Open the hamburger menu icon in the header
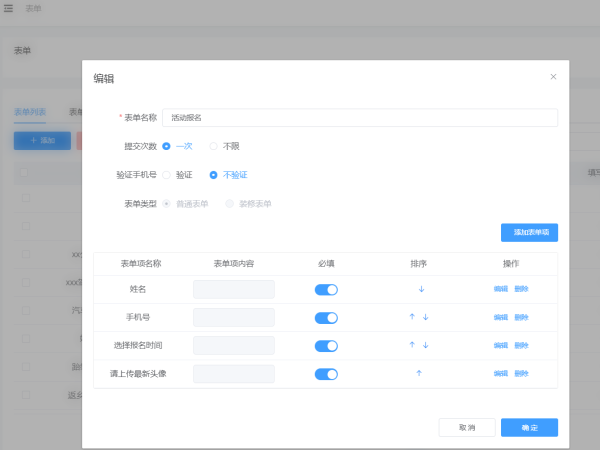 [8, 8]
